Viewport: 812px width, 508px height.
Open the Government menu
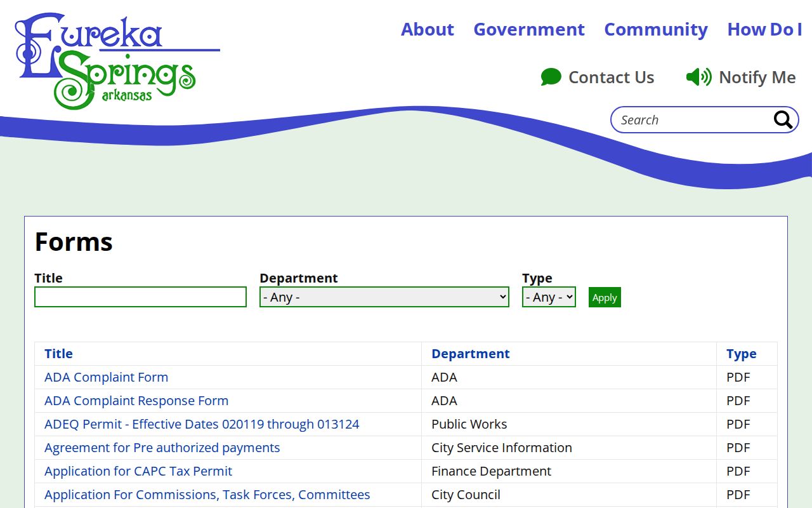pyautogui.click(x=529, y=29)
